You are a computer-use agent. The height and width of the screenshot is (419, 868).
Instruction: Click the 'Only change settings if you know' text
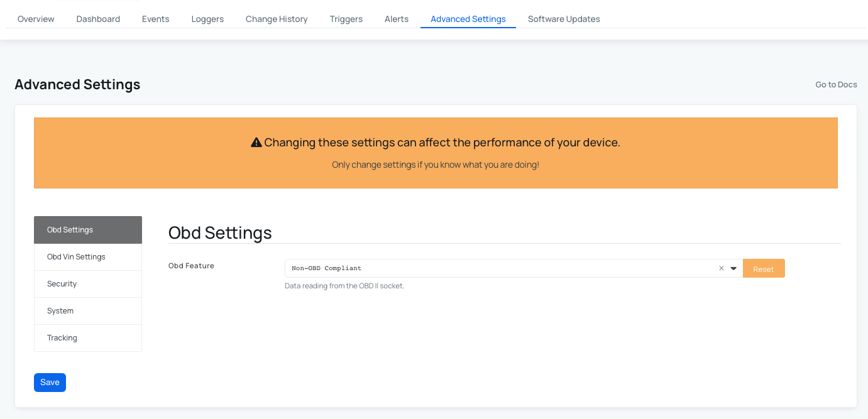pyautogui.click(x=436, y=165)
